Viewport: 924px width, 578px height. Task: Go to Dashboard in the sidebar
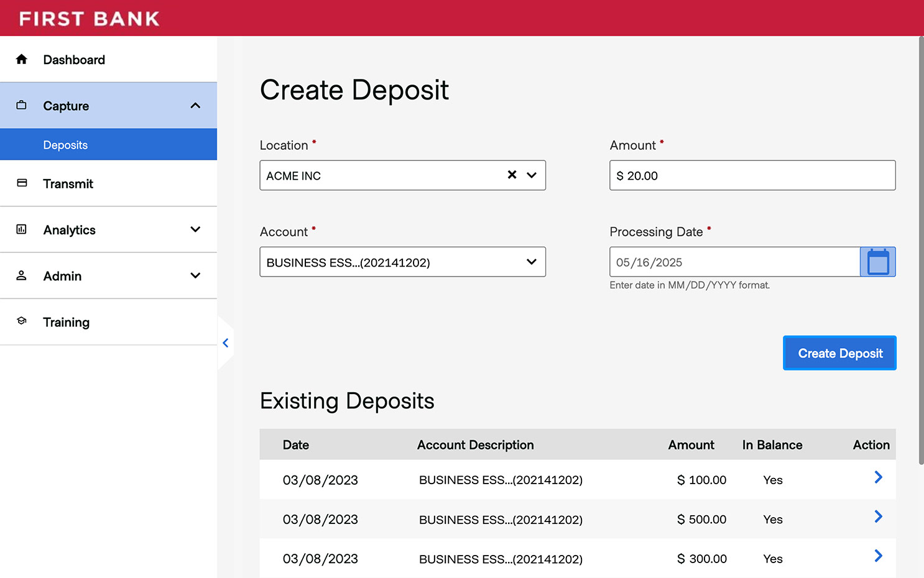(108, 59)
